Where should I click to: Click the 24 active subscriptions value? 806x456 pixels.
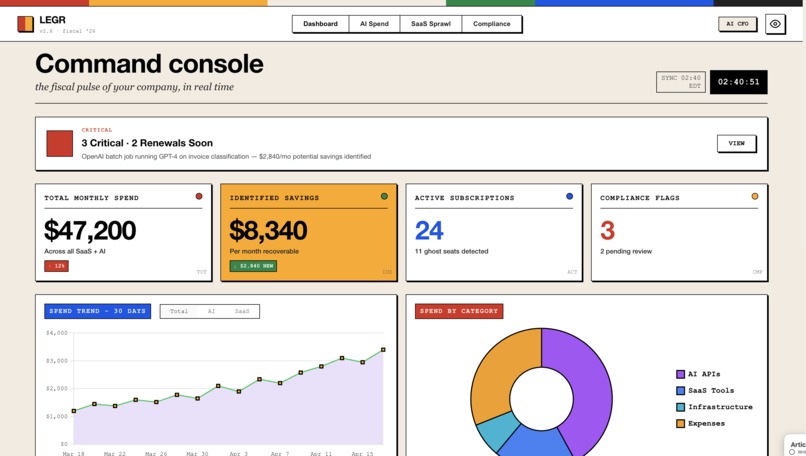pyautogui.click(x=429, y=230)
